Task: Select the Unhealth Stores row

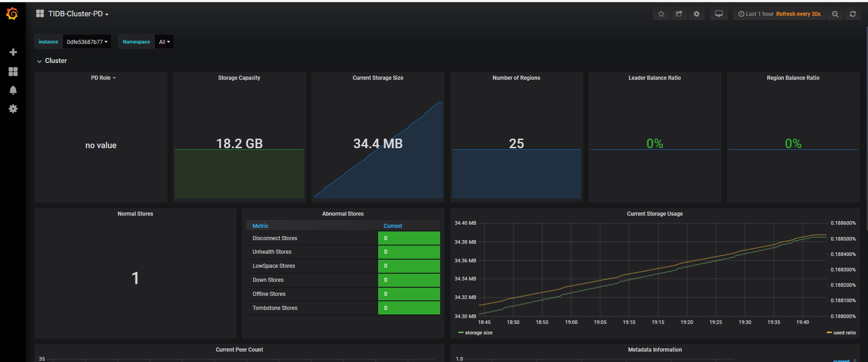Action: pos(343,252)
